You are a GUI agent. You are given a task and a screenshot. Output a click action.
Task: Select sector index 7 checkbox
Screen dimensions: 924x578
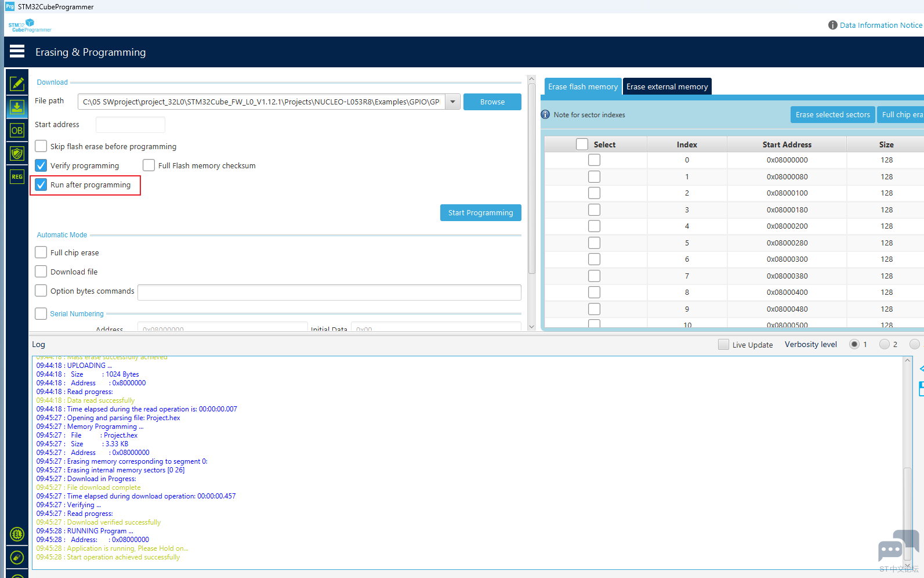coord(595,276)
